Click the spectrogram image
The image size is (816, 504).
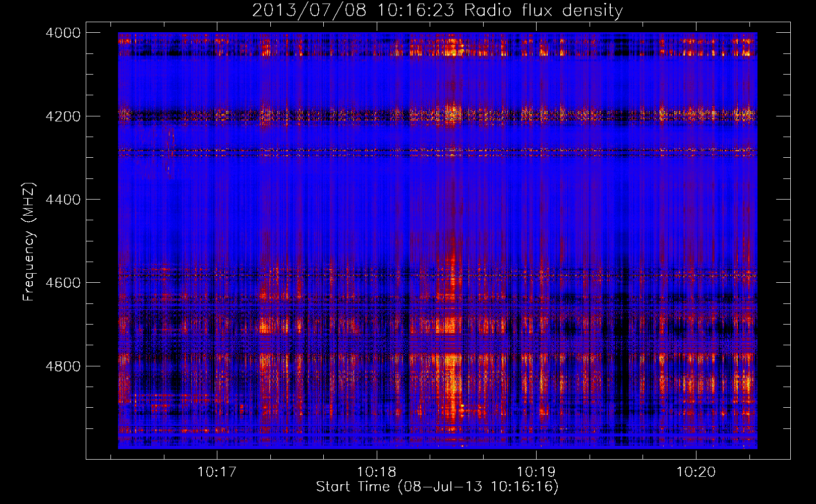pyautogui.click(x=437, y=240)
